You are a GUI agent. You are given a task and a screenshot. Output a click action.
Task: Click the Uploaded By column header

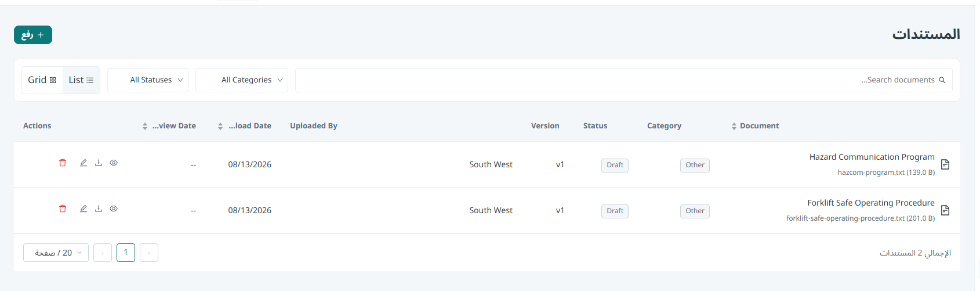(x=314, y=126)
